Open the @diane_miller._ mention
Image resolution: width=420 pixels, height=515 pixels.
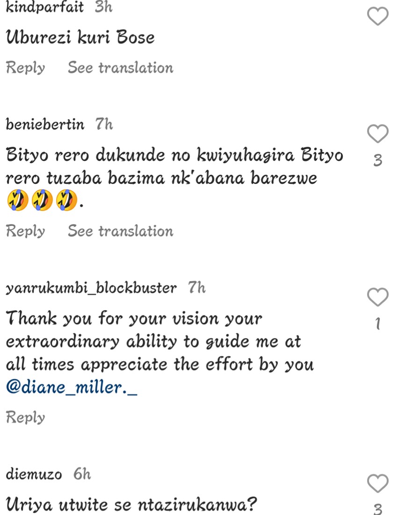point(72,388)
